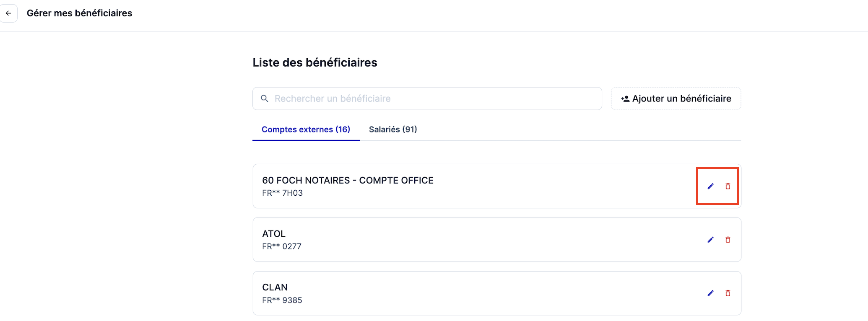Delete the ATOL beneficiary with trash icon
Image resolution: width=868 pixels, height=321 pixels.
728,240
